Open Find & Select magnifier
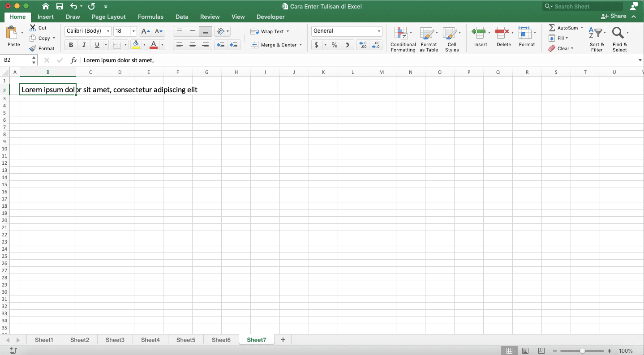The width and height of the screenshot is (644, 355). coord(620,39)
